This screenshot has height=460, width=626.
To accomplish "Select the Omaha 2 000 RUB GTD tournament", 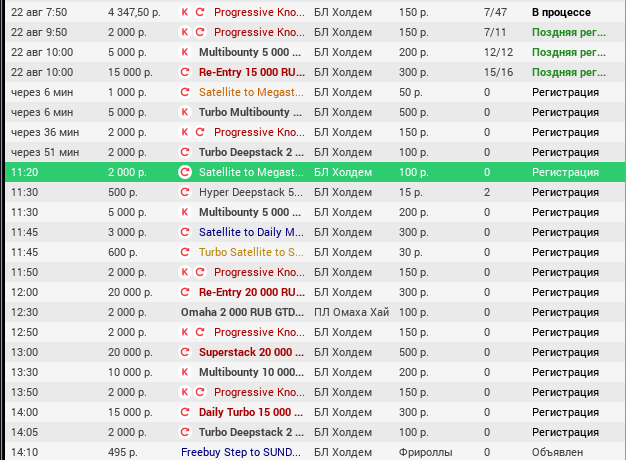I will click(242, 312).
